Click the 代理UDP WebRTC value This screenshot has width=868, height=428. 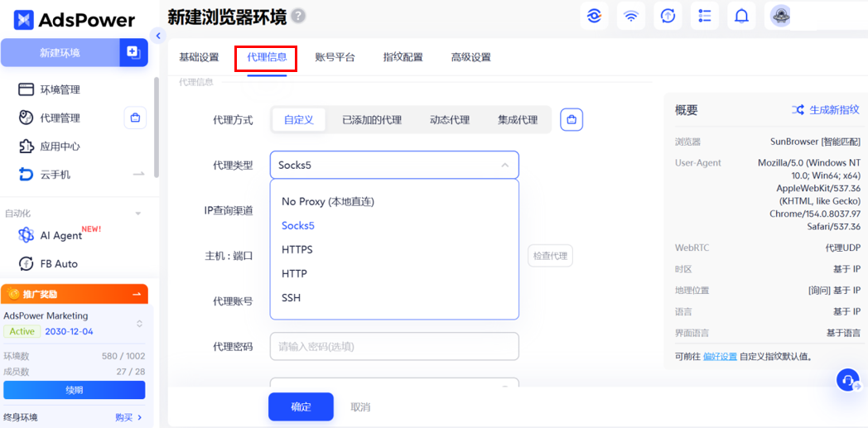(x=843, y=248)
